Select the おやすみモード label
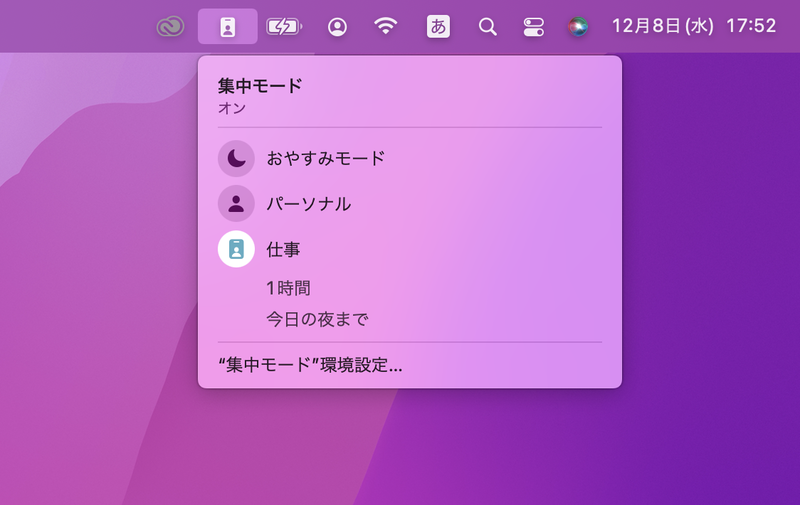Screen dimensions: 800x505 point(326,159)
